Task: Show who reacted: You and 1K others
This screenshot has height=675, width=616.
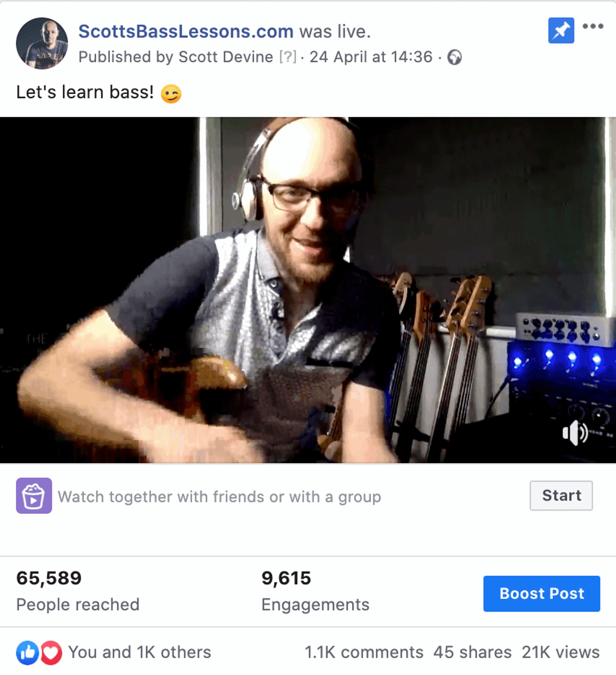Action: (x=140, y=652)
